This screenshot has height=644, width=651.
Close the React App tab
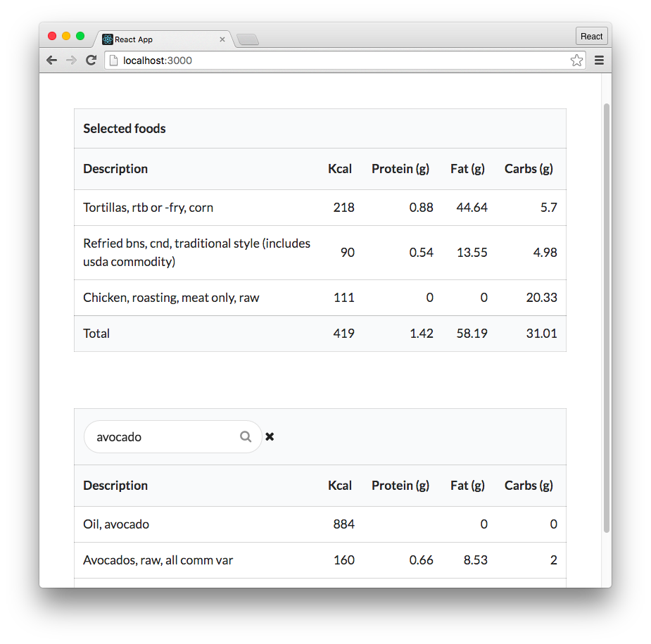(x=222, y=39)
